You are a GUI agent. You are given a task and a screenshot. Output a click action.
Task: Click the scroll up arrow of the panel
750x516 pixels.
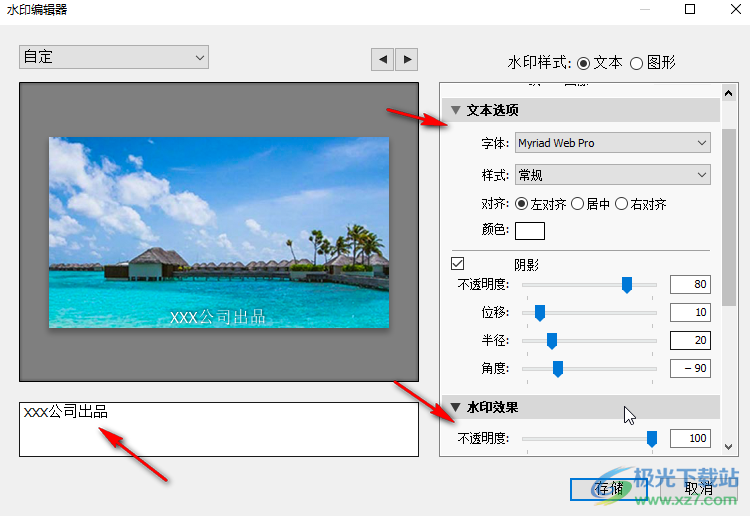[x=728, y=93]
